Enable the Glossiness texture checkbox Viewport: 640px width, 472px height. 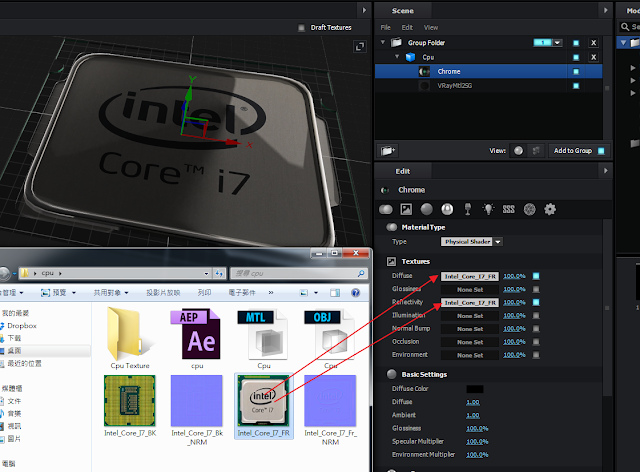536,289
